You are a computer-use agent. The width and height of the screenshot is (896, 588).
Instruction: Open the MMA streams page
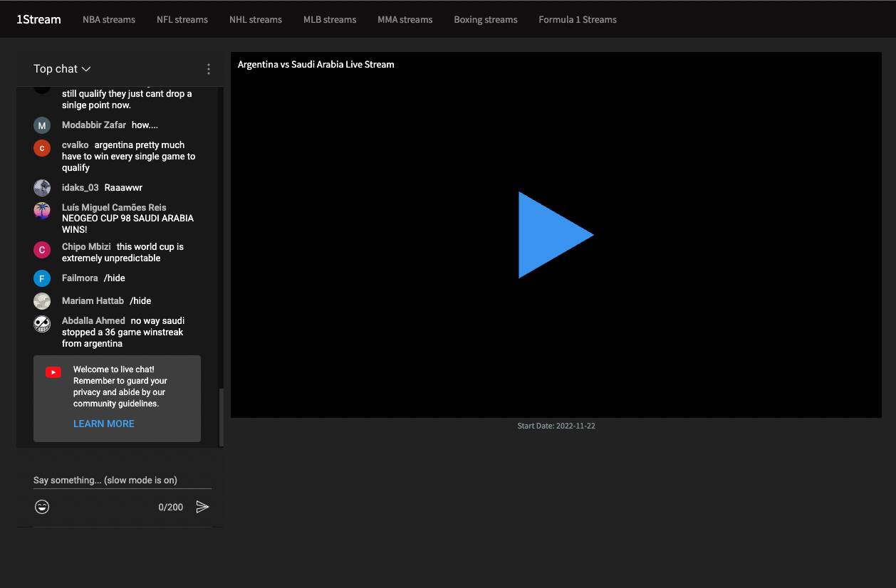click(405, 19)
